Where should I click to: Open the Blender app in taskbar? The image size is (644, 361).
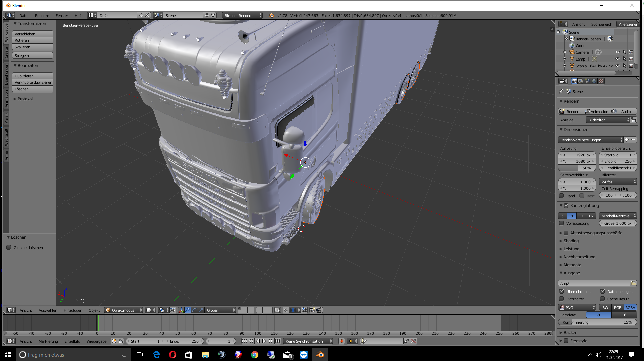(320, 354)
